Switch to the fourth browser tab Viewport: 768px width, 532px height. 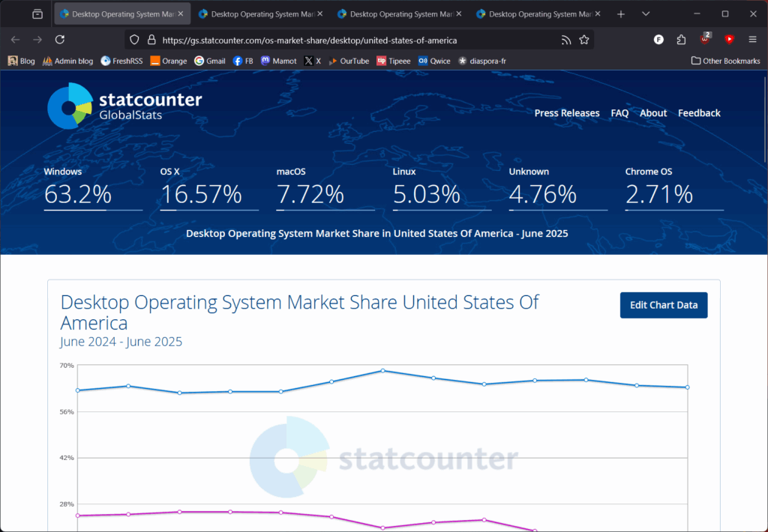point(537,14)
